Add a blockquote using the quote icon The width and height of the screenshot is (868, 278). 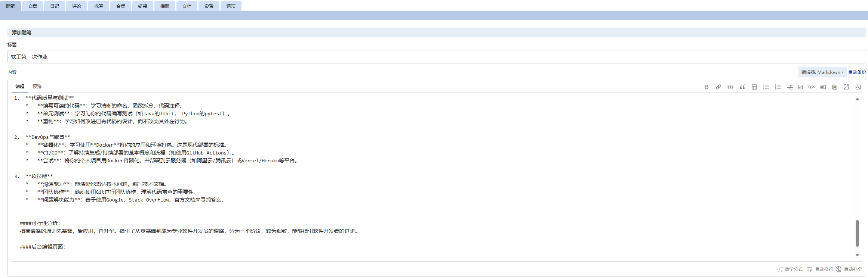click(x=742, y=87)
